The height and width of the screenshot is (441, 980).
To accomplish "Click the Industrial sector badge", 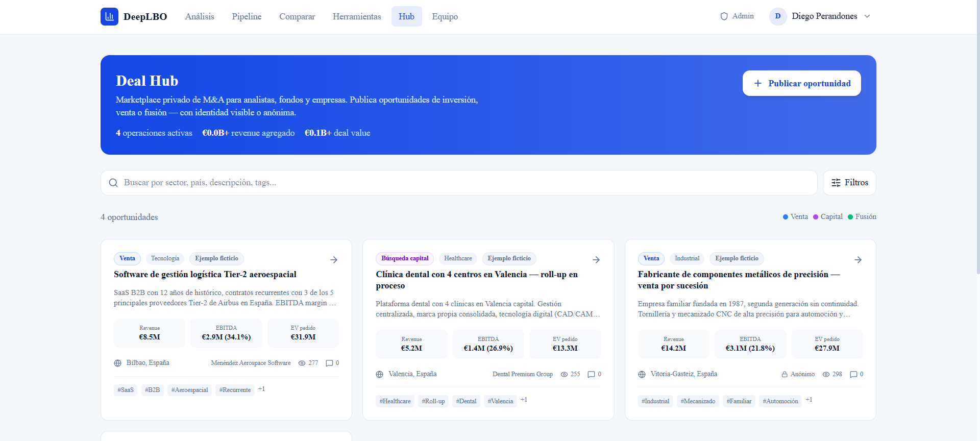I will tap(687, 258).
